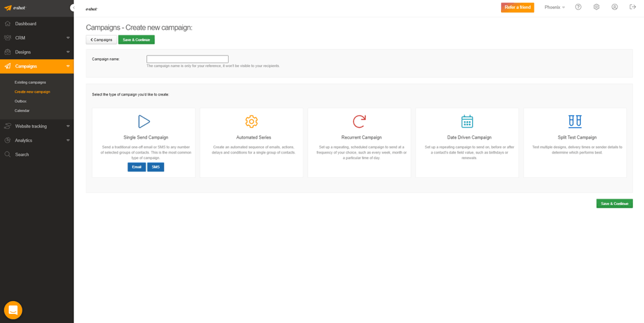Select the Automated Series gear icon

(251, 121)
